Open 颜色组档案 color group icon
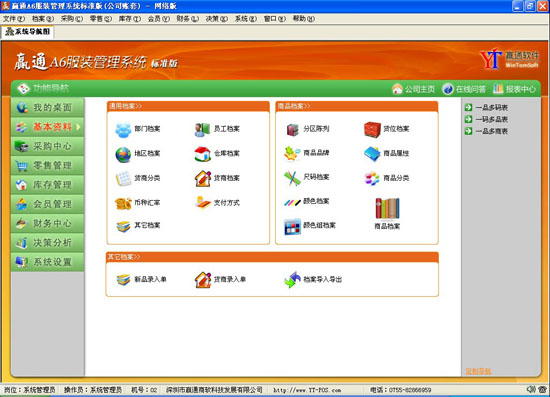The width and height of the screenshot is (550, 397). [292, 226]
